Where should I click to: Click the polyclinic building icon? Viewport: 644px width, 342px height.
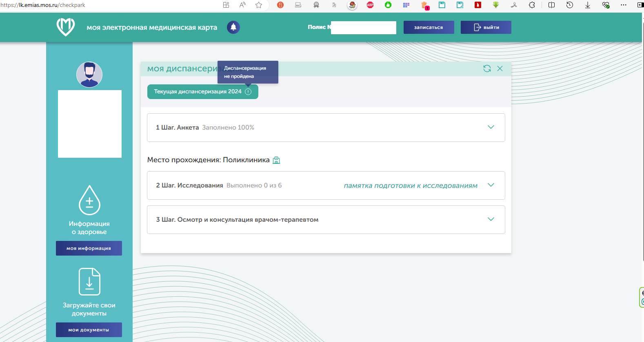click(276, 160)
